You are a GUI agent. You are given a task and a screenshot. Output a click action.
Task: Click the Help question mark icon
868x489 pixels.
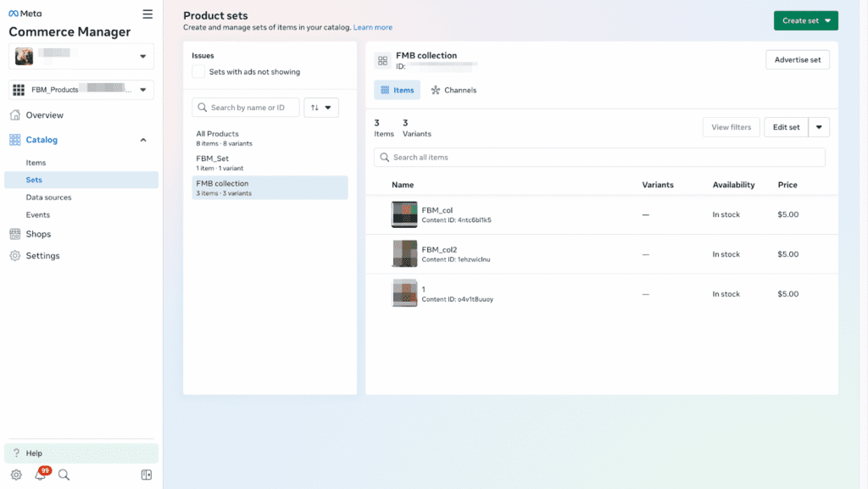click(16, 453)
